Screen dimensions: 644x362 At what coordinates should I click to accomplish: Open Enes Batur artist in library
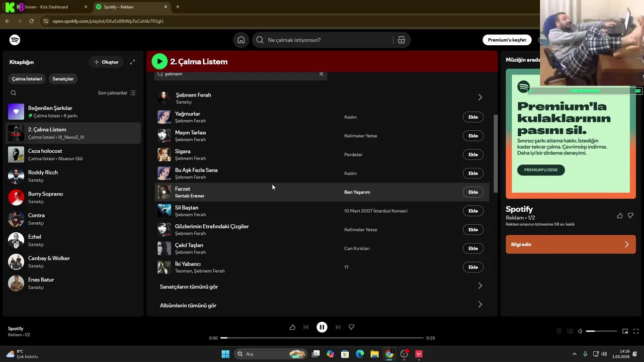tap(73, 283)
